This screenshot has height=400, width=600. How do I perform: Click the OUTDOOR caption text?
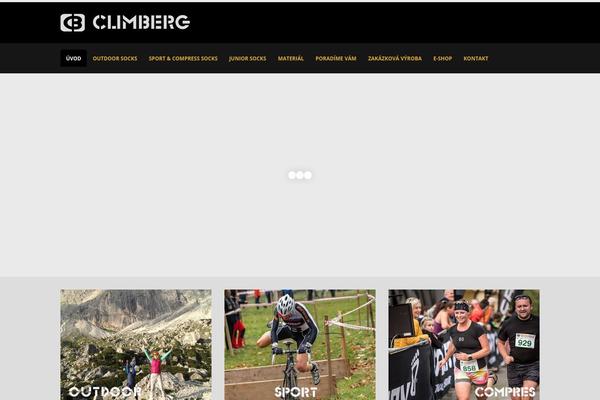(105, 392)
